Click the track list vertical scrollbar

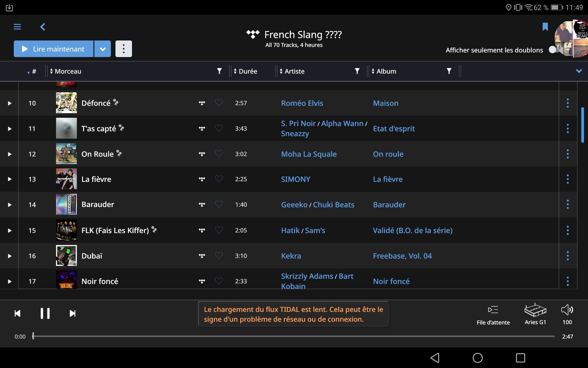coord(582,125)
